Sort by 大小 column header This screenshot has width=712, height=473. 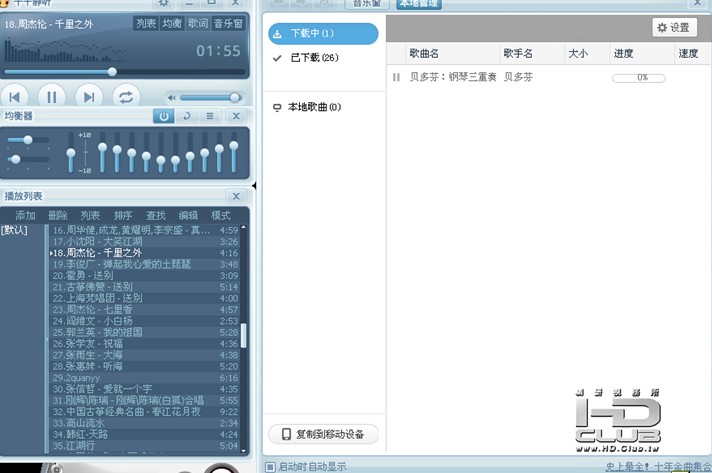[x=587, y=54]
